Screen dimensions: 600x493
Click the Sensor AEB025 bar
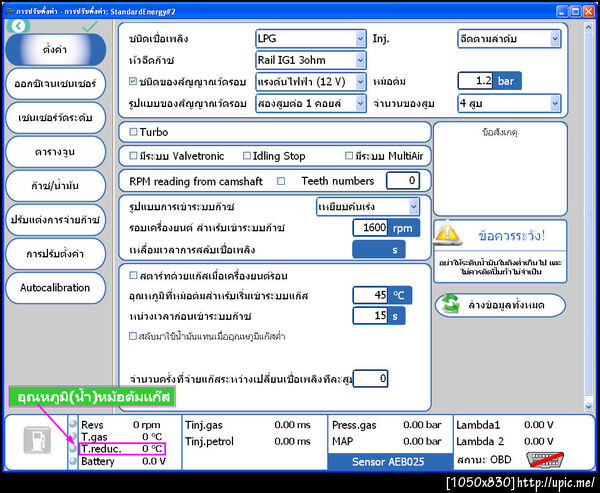pyautogui.click(x=388, y=462)
